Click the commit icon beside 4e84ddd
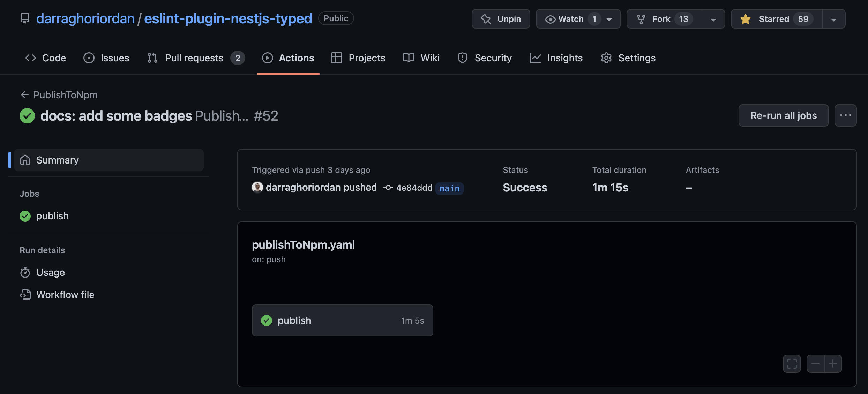The width and height of the screenshot is (868, 394). pyautogui.click(x=388, y=188)
